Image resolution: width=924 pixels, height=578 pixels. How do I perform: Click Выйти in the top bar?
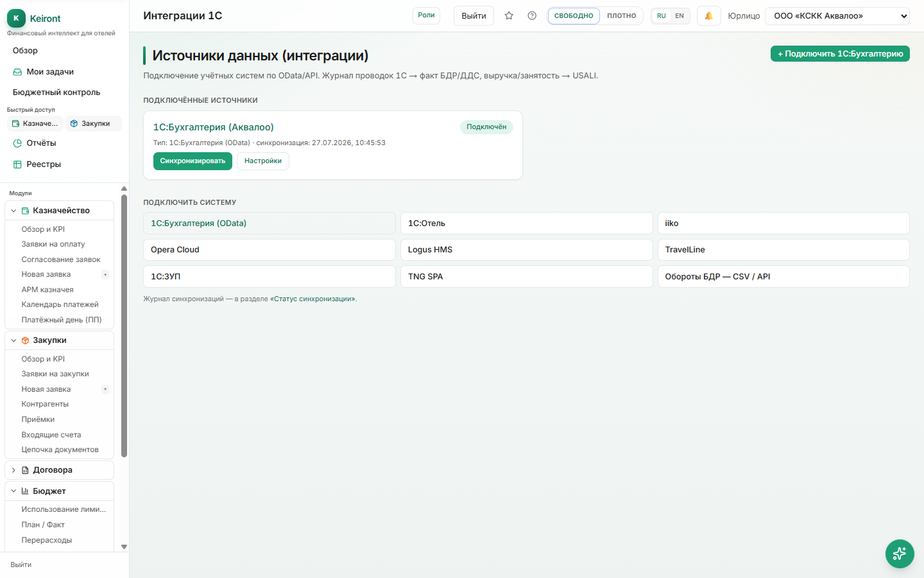(474, 15)
